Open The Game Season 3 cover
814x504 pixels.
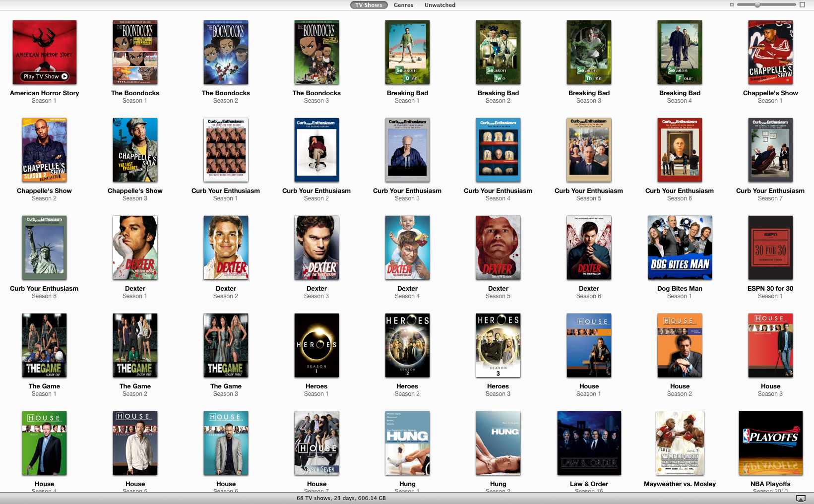tap(226, 345)
